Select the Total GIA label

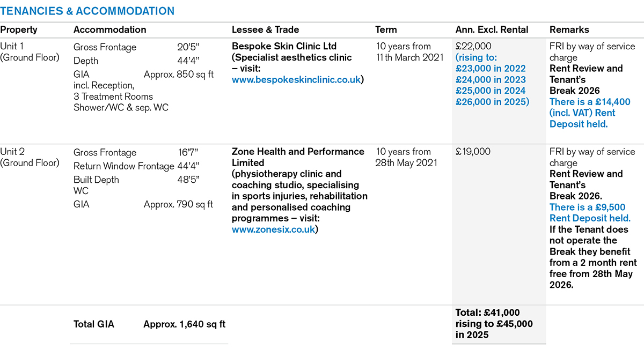[94, 324]
